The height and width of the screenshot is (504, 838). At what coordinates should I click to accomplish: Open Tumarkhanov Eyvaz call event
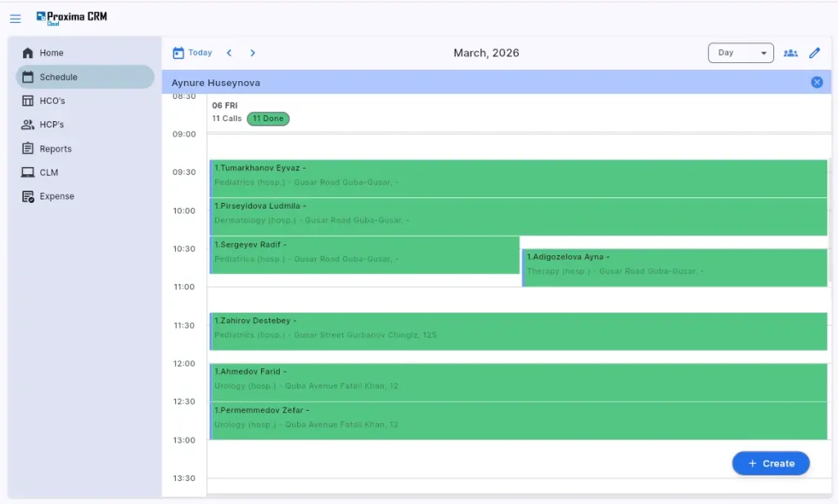518,178
